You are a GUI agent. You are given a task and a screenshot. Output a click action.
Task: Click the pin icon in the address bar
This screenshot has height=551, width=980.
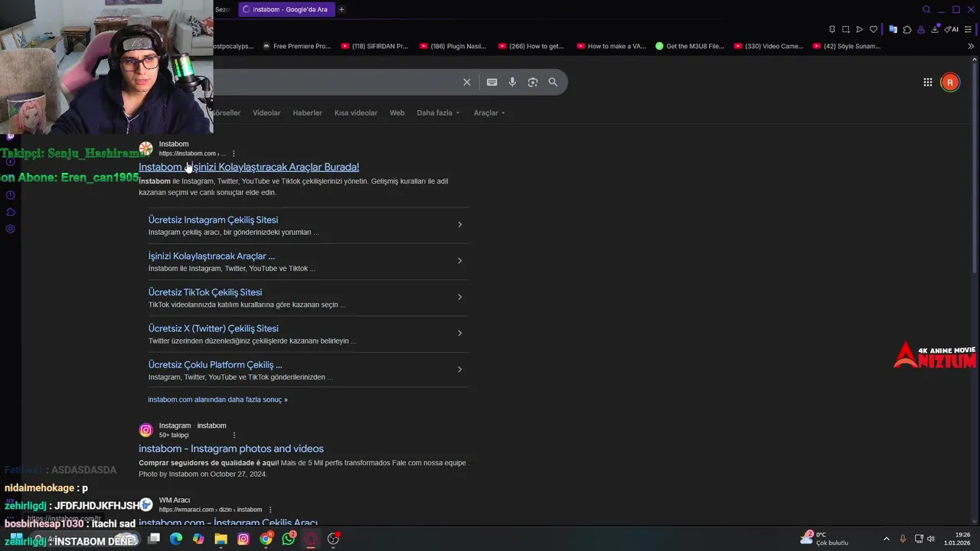pos(832,29)
